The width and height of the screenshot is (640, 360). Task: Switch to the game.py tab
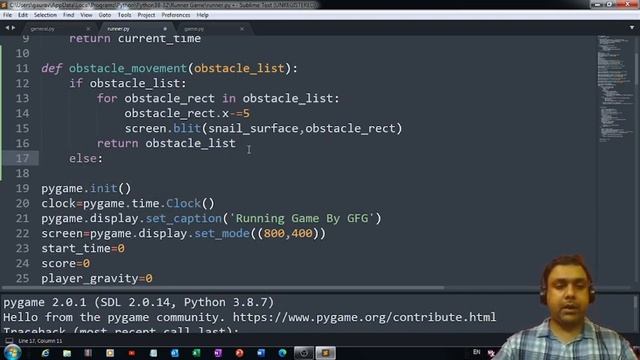tap(194, 29)
